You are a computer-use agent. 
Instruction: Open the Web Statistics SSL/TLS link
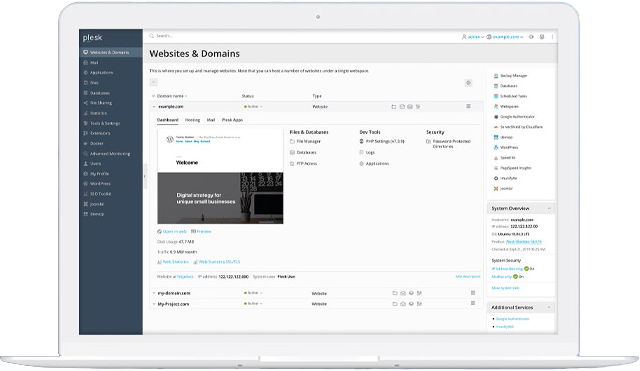click(x=217, y=262)
